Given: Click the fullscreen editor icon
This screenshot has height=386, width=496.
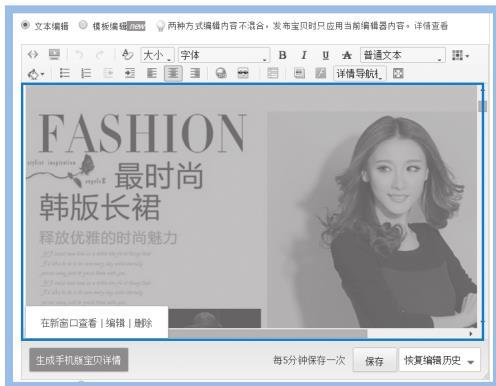Looking at the screenshot, I should point(398,73).
